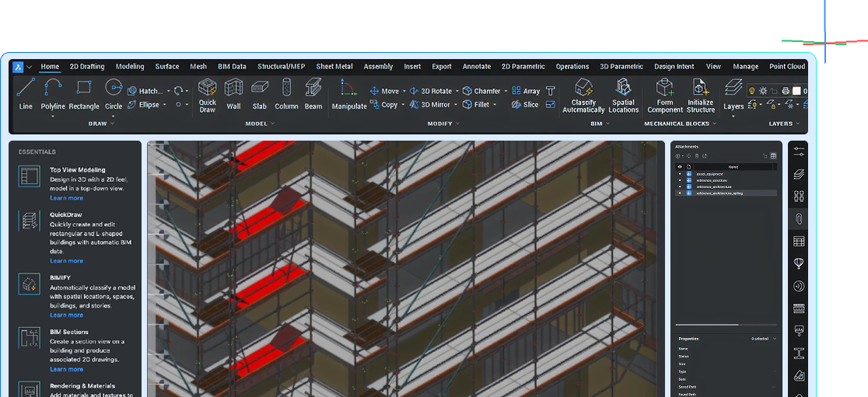Screen dimensions: 868x397
Task: Select the paperclip Attachments panel icon
Action: click(798, 219)
